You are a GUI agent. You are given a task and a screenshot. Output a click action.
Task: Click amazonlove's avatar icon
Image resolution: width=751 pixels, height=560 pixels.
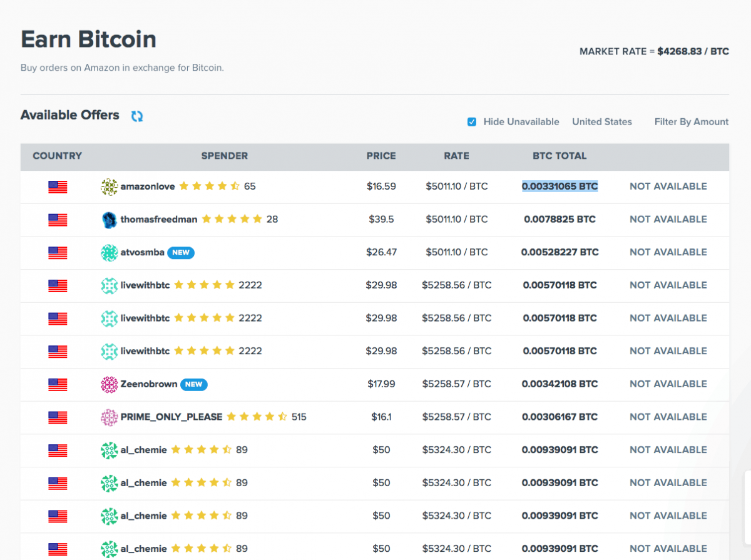(110, 186)
